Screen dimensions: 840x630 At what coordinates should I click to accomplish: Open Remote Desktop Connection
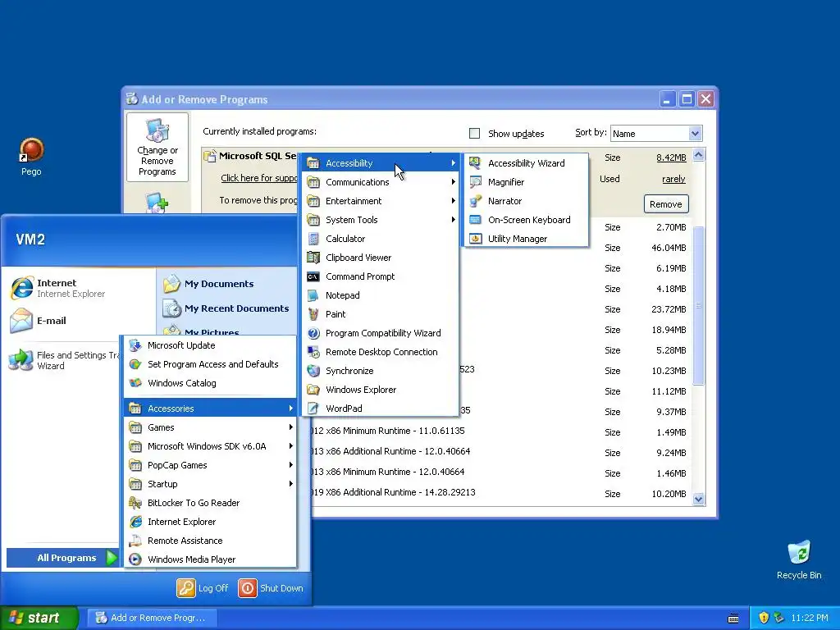point(380,351)
